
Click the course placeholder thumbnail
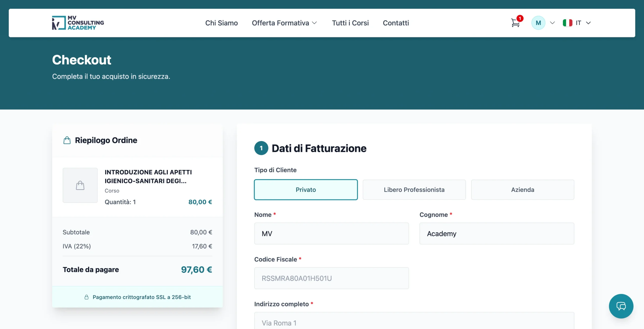80,185
